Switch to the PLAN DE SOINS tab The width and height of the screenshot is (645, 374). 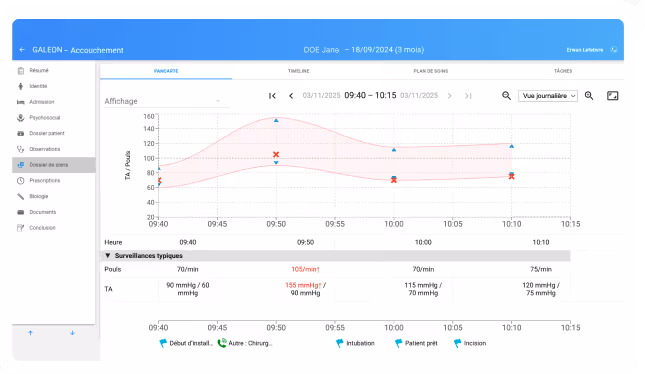click(x=431, y=71)
